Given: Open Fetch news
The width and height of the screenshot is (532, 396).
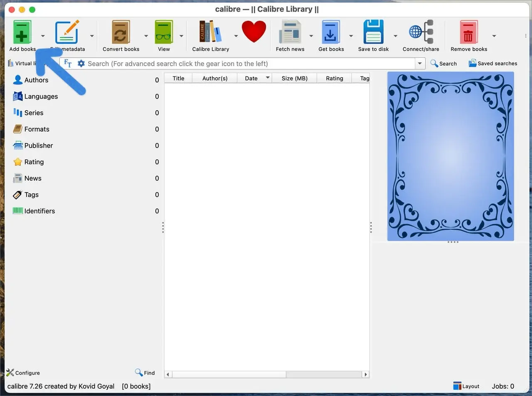Looking at the screenshot, I should (x=290, y=32).
